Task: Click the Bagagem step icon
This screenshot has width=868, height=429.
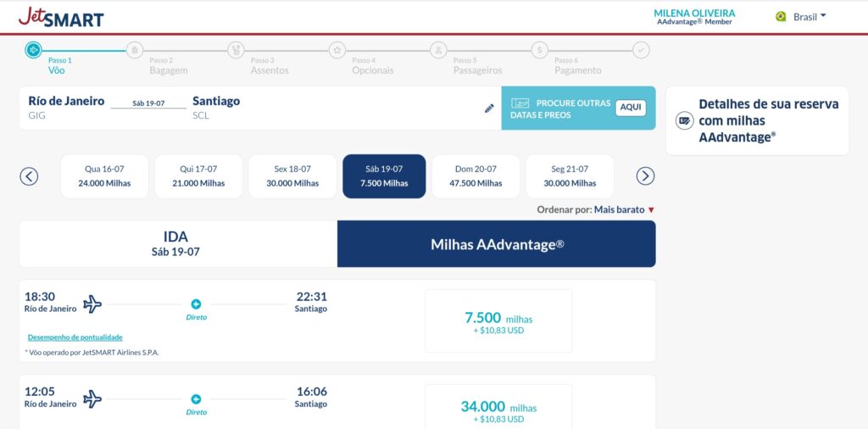Action: (135, 50)
